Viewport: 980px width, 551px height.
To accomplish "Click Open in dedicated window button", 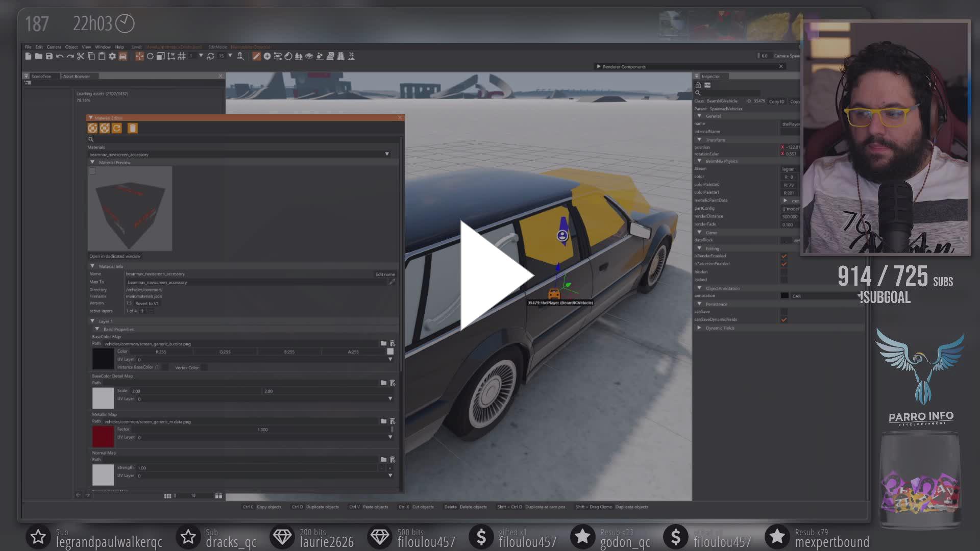I will [x=115, y=256].
